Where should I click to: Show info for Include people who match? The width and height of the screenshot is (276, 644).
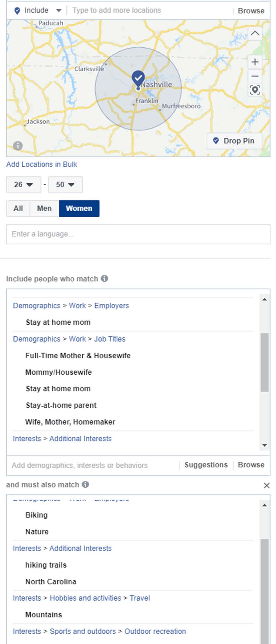click(x=104, y=279)
